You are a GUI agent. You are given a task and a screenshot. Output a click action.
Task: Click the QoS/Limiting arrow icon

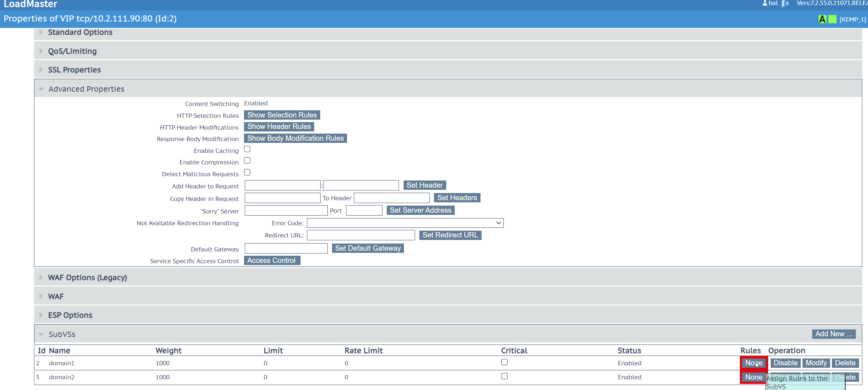coord(41,51)
